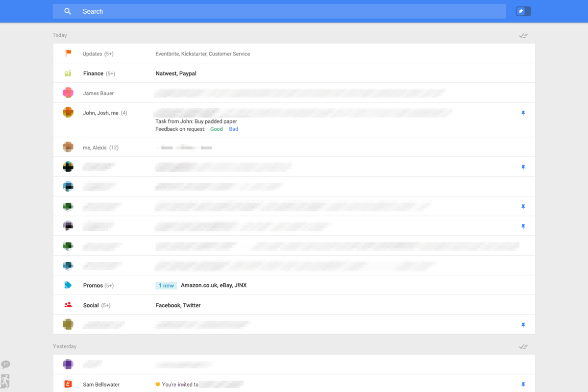The width and height of the screenshot is (588, 392).
Task: Toggle the pinned-only switch in the header
Action: click(x=523, y=11)
